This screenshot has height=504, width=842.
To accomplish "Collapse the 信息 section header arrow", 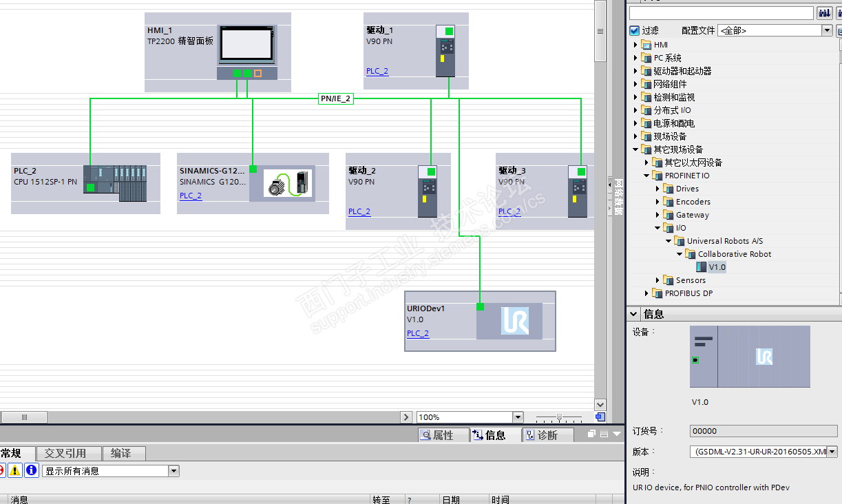I will [635, 314].
